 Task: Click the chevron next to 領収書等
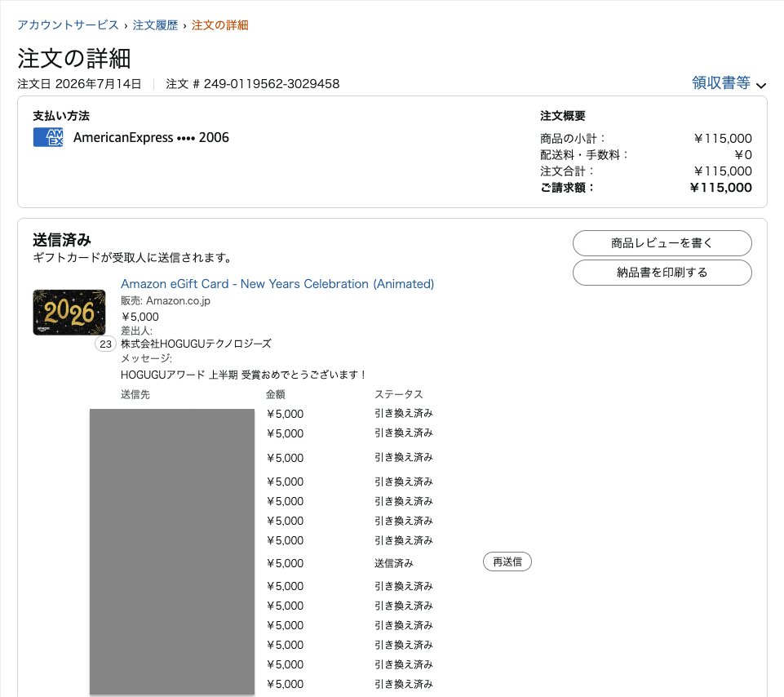761,86
